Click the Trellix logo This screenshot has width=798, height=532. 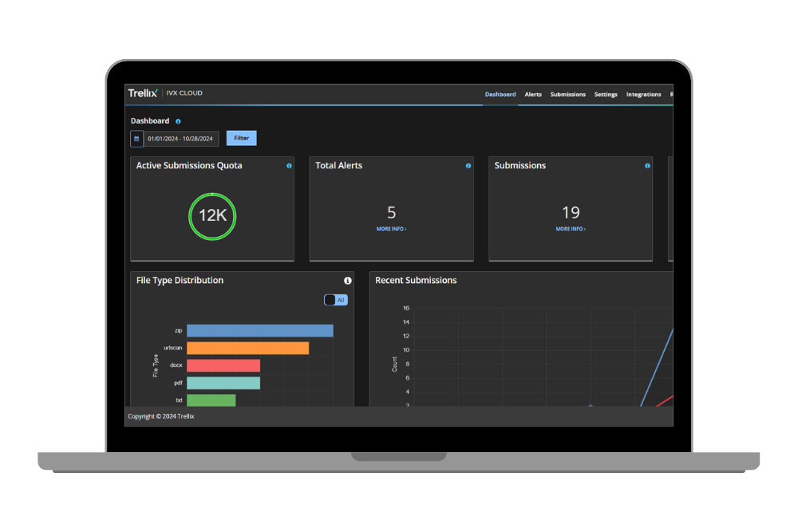(143, 93)
